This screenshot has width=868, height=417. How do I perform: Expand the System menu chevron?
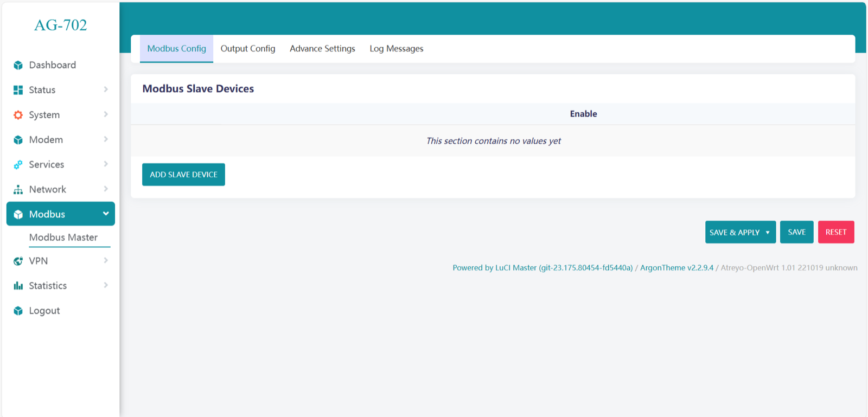[106, 114]
